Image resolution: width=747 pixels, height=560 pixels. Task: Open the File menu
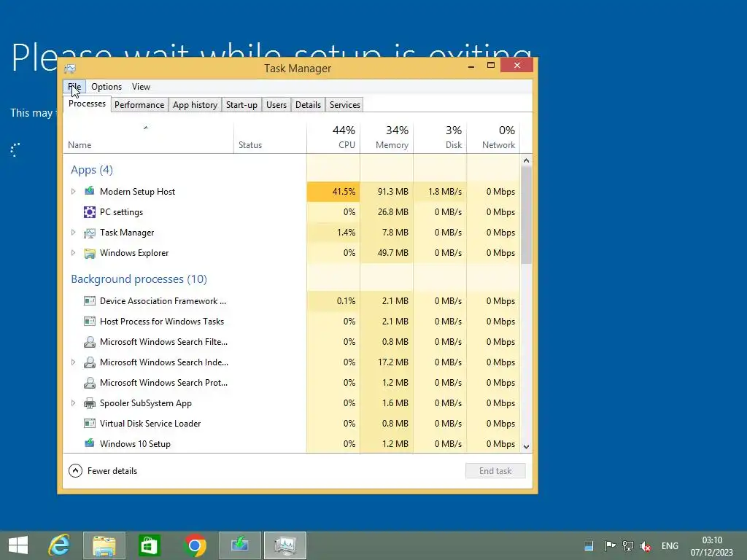pos(74,87)
